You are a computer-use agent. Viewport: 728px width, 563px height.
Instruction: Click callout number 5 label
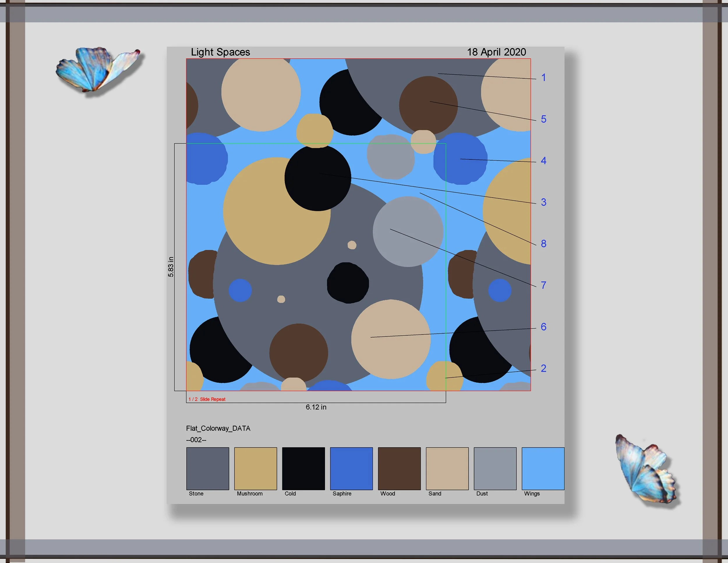(x=543, y=119)
